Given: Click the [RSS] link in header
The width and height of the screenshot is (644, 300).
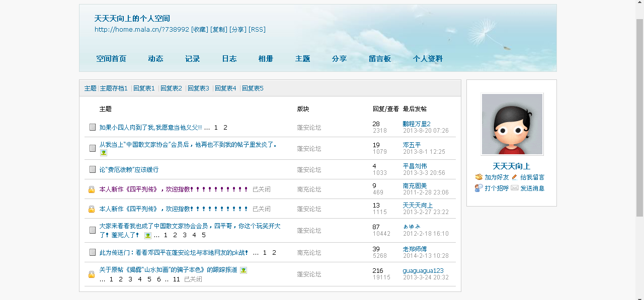Looking at the screenshot, I should point(257,30).
